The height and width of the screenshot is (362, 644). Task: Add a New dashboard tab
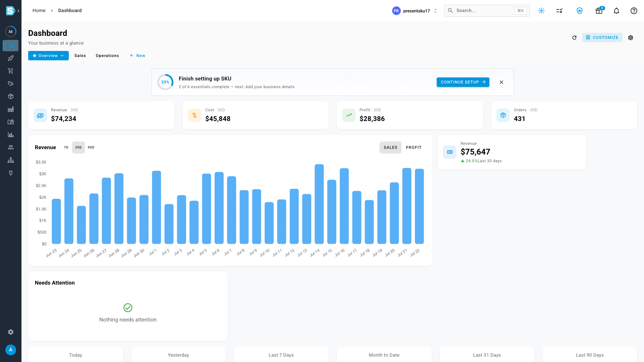pyautogui.click(x=138, y=56)
